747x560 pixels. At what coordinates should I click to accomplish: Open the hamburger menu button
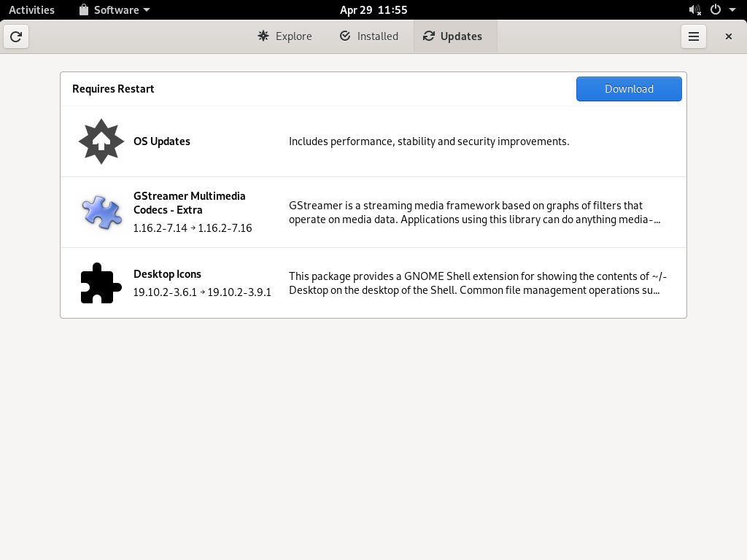point(693,36)
